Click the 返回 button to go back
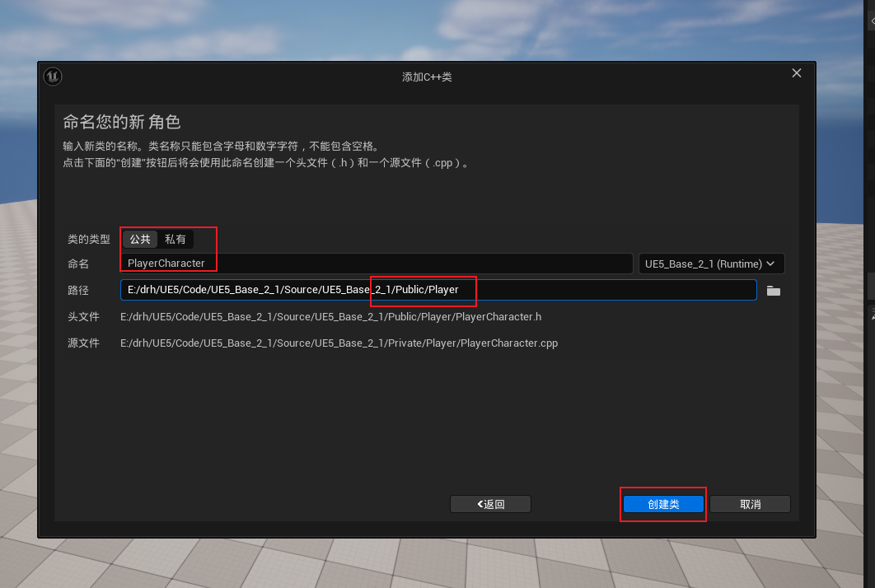Screen dimensions: 875x588 490,504
